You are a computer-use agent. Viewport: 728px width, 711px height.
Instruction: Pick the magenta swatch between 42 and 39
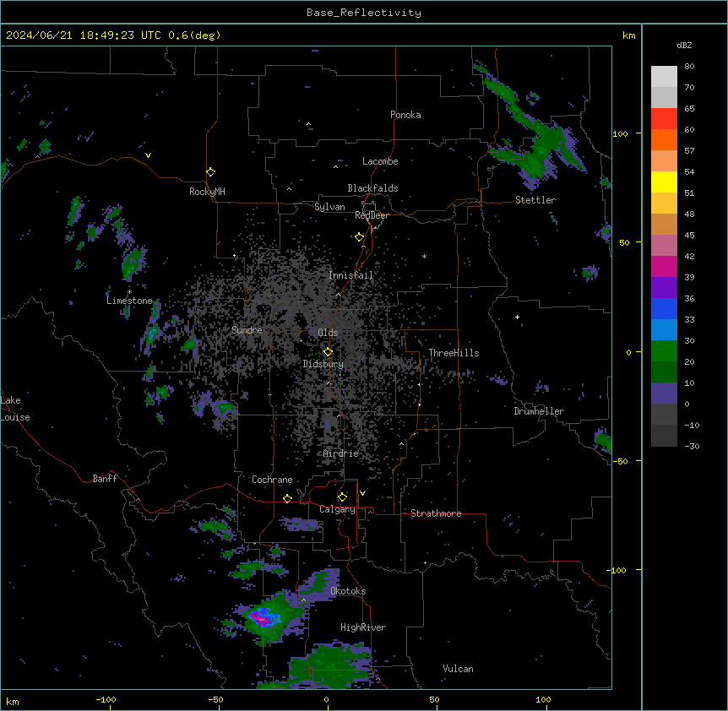(x=664, y=266)
